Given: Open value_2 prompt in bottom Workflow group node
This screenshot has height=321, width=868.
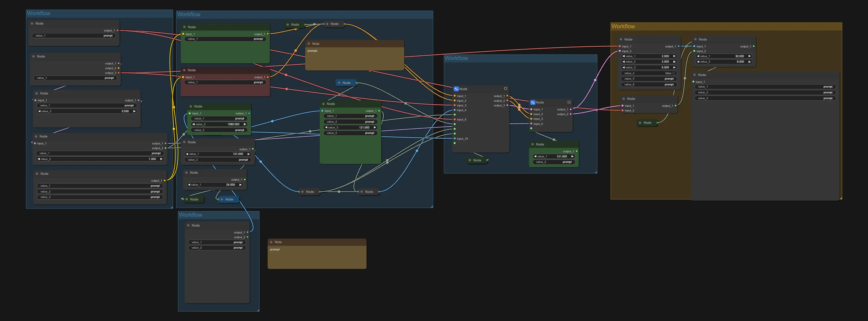Looking at the screenshot, I should click(217, 248).
